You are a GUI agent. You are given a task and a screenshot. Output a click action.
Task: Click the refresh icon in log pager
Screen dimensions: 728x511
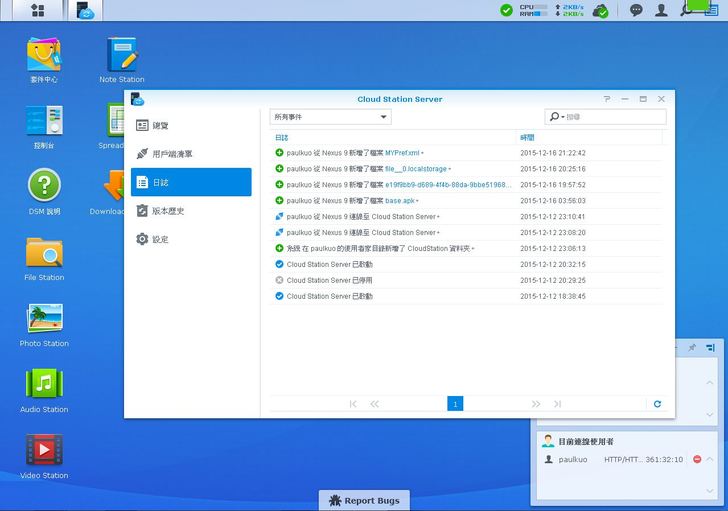657,404
